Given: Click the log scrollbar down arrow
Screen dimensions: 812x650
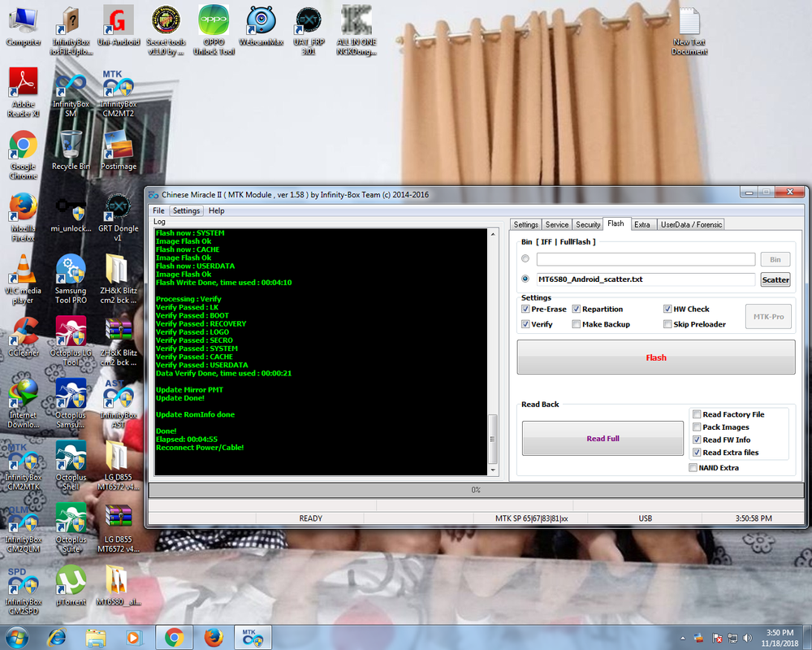Looking at the screenshot, I should (x=493, y=470).
